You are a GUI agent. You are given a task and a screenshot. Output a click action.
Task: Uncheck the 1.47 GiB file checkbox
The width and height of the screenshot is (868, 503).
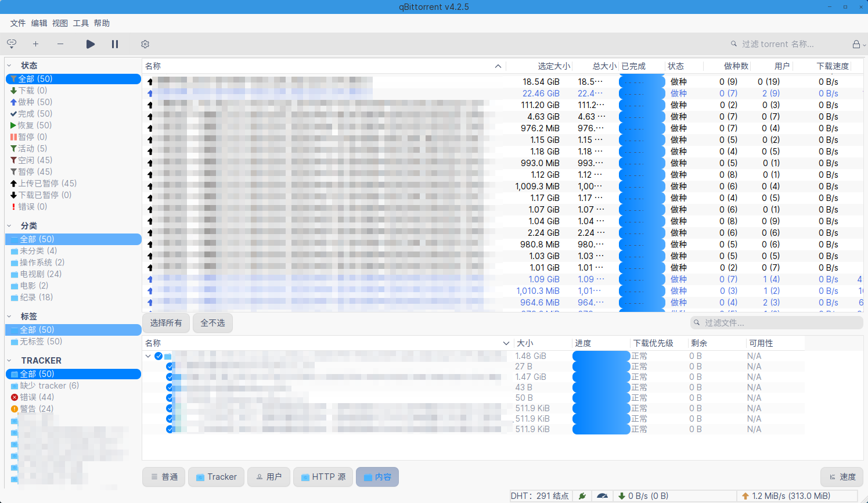pos(170,377)
